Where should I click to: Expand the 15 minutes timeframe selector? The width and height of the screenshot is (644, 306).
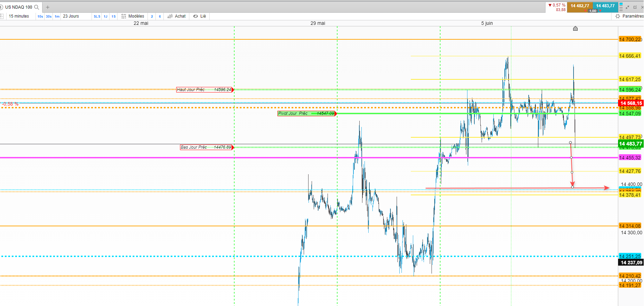[19, 16]
